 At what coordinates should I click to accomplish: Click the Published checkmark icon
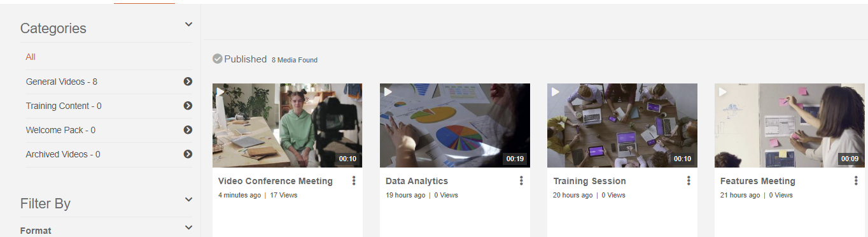(218, 59)
